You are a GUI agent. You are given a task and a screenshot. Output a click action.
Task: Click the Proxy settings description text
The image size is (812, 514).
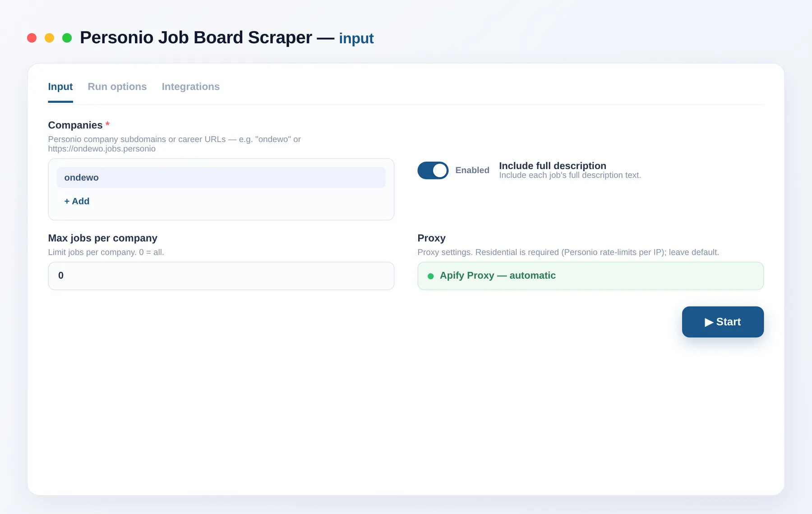[568, 252]
